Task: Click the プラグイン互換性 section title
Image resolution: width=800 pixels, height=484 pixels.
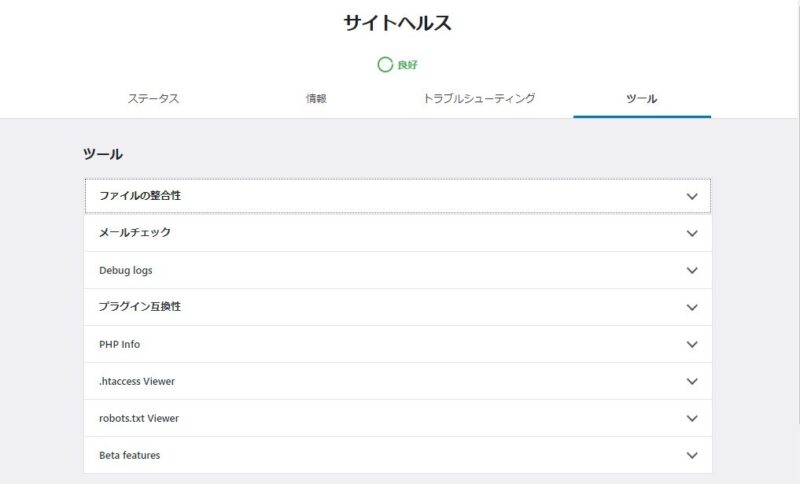Action: click(140, 307)
